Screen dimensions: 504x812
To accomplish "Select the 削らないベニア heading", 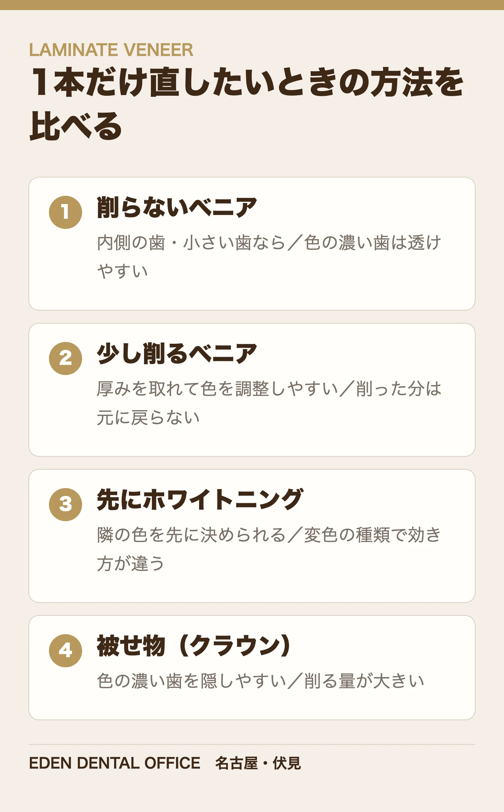I will click(177, 208).
